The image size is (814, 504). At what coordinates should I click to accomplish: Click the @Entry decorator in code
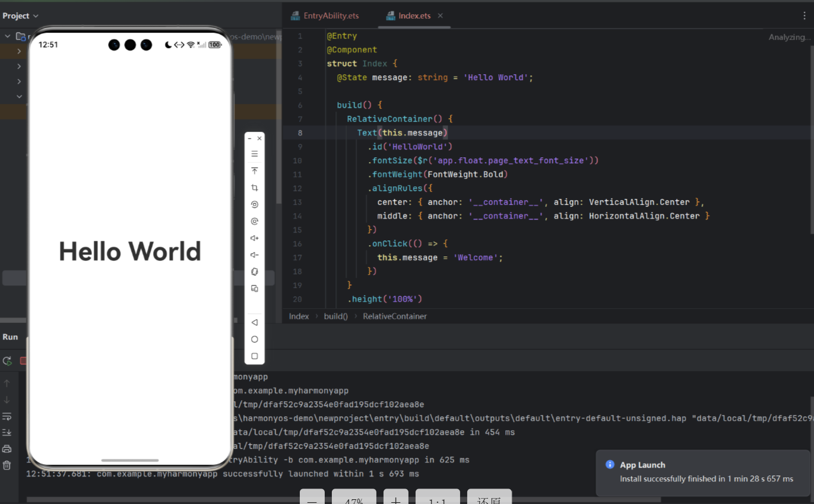[342, 36]
